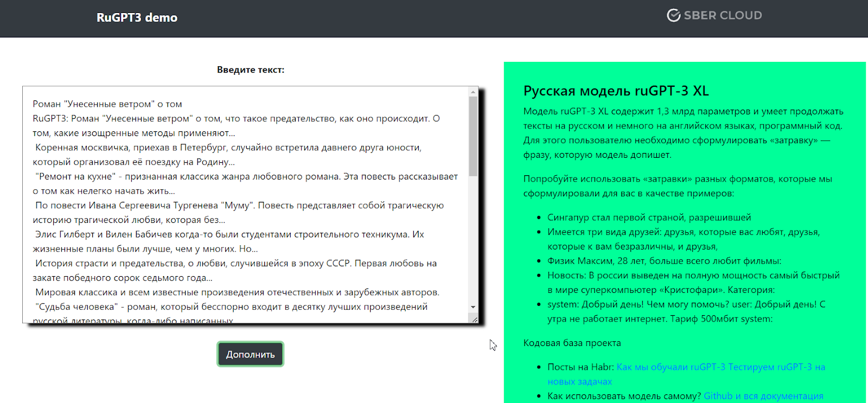The image size is (868, 403).
Task: Click the Дополнить button
Action: 250,354
